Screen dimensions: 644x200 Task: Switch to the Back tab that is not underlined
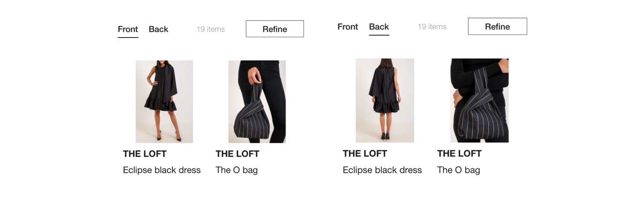[158, 29]
